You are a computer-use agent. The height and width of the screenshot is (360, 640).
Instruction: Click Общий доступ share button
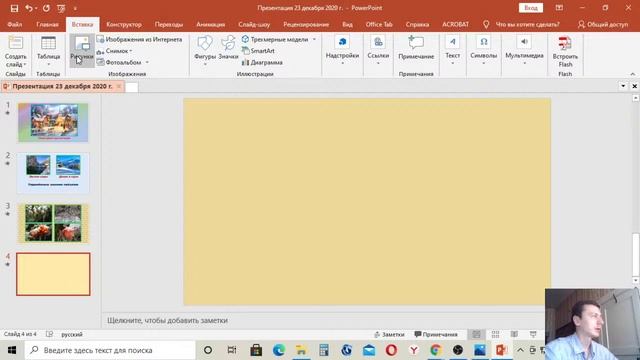(603, 24)
